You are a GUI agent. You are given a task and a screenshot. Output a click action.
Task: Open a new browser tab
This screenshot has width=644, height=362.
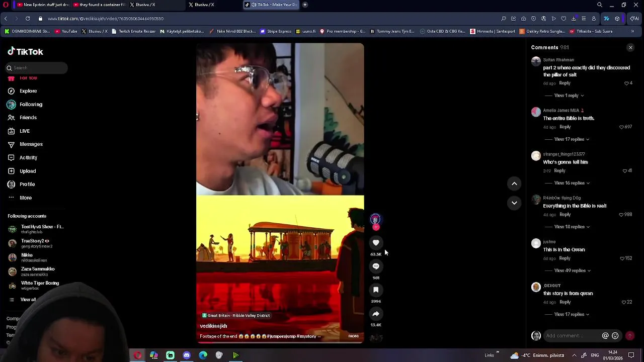click(x=305, y=5)
